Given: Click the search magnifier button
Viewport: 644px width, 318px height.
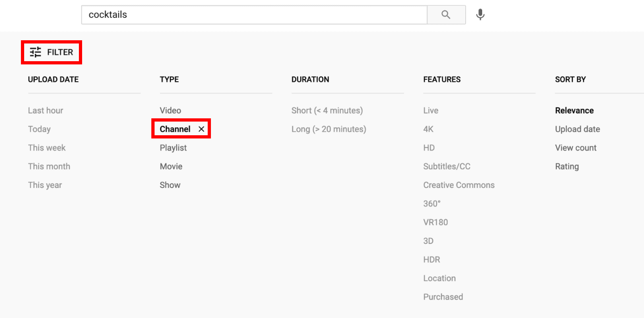Looking at the screenshot, I should 446,15.
